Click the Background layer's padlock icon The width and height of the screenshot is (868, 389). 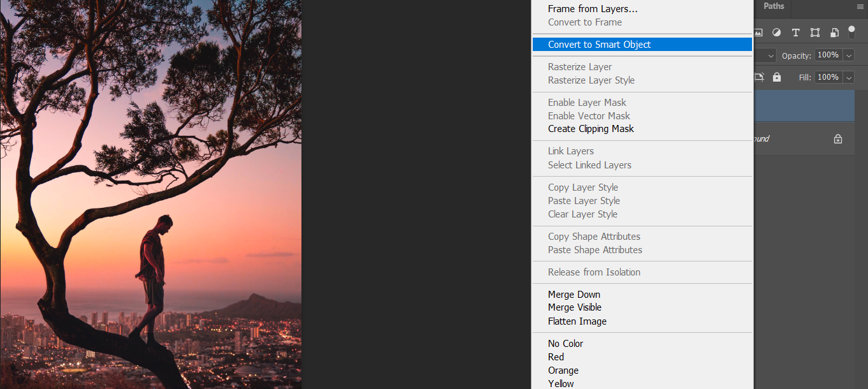[x=838, y=138]
